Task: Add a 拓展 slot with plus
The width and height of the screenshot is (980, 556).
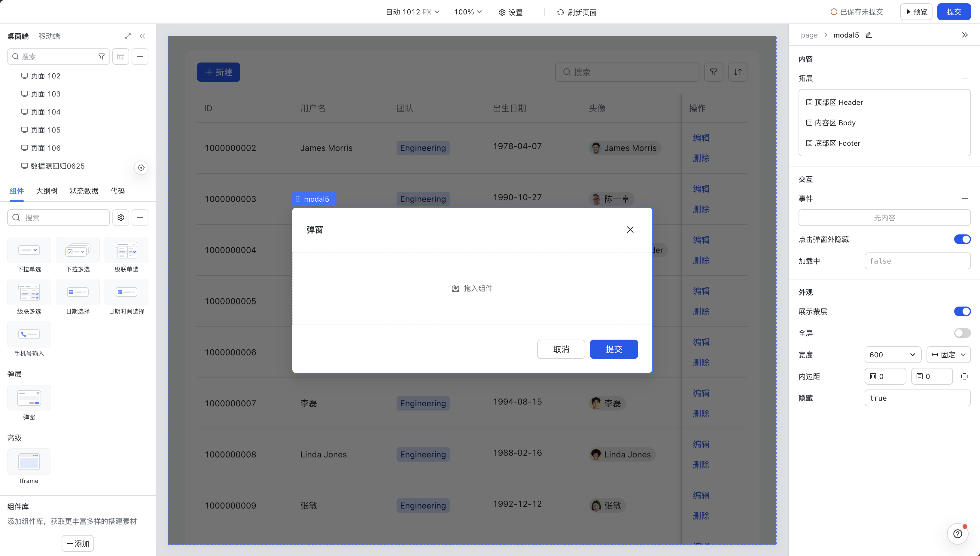Action: 965,78
